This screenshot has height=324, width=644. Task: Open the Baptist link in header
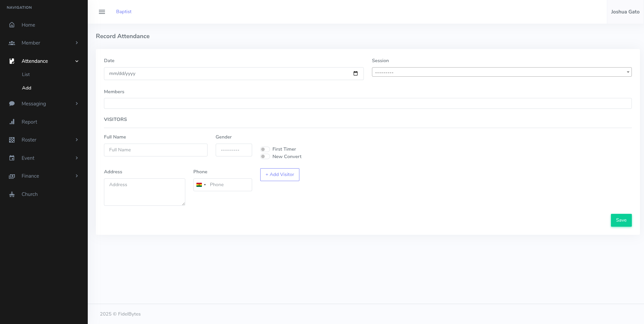[x=124, y=12]
